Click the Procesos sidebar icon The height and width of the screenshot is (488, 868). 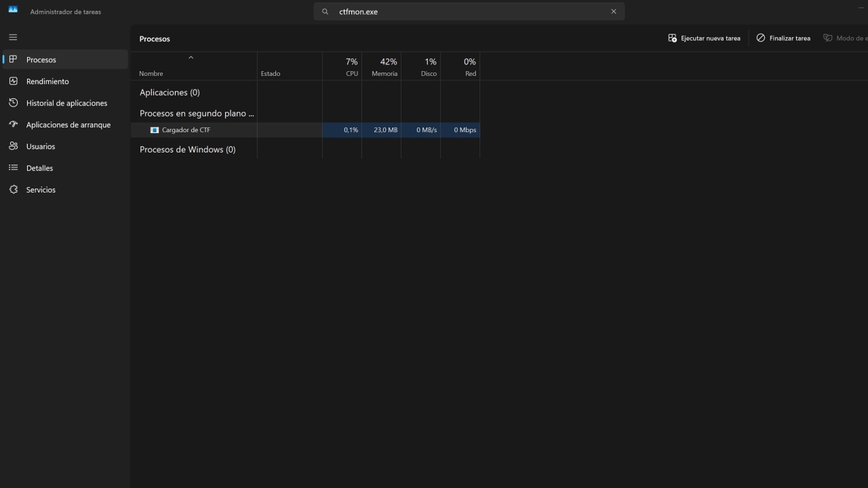[x=13, y=59]
